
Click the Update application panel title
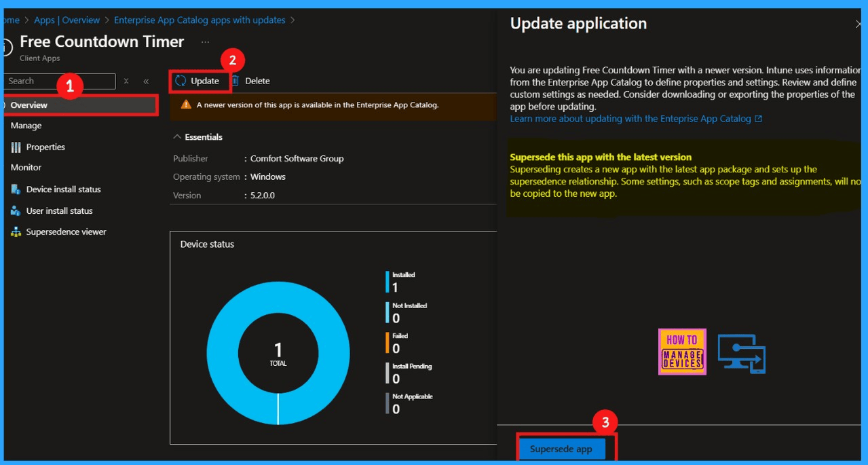578,24
